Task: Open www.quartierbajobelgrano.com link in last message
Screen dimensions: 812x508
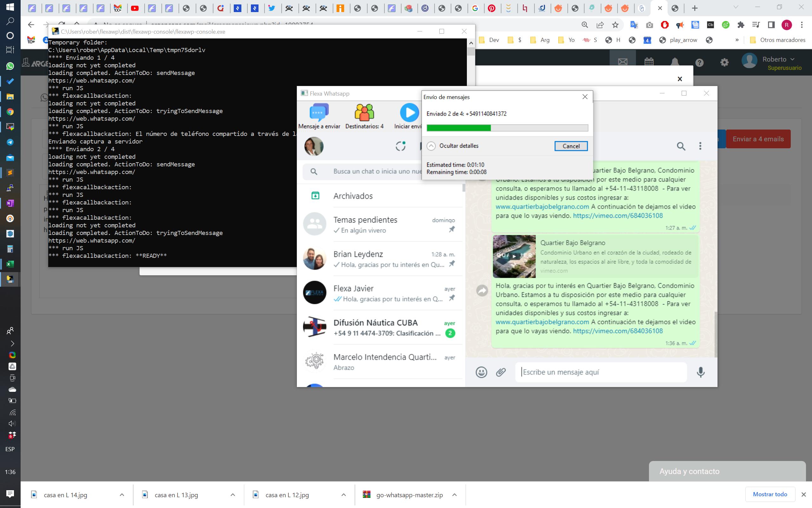Action: click(542, 322)
